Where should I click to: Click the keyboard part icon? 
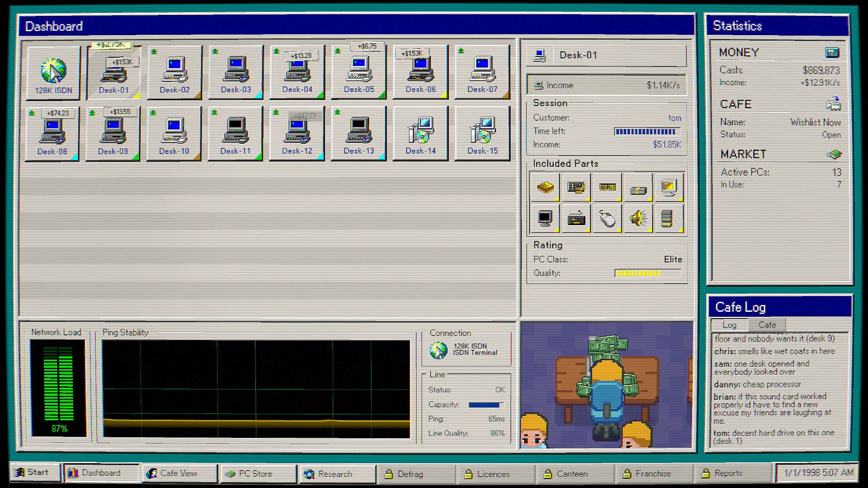click(576, 219)
